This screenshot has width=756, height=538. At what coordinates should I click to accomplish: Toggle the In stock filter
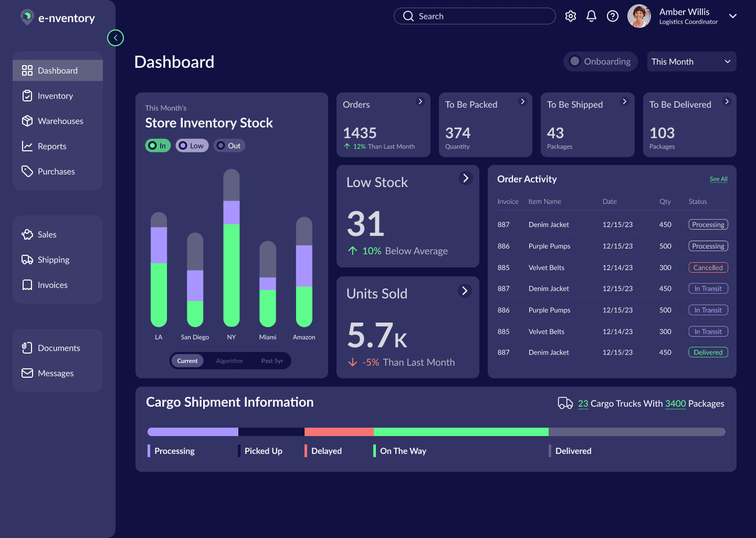coord(158,146)
